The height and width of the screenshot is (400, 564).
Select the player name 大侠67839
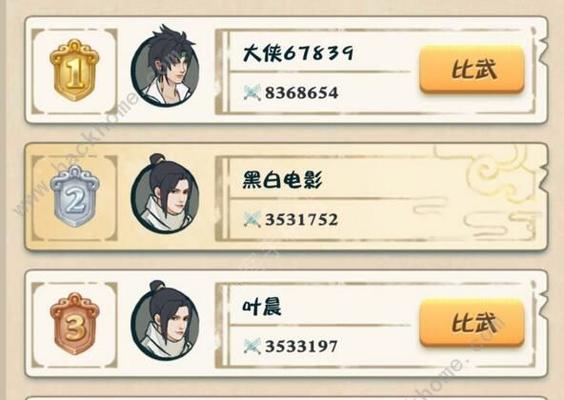click(298, 54)
